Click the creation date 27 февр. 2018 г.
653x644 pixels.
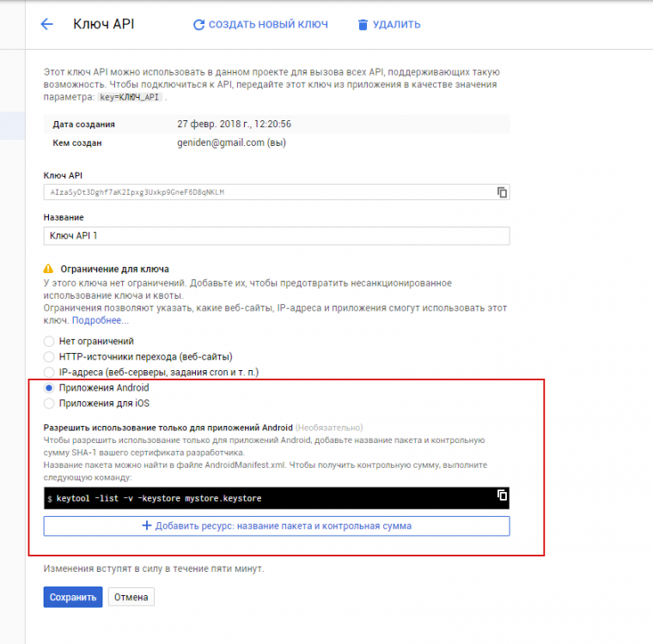pos(234,124)
